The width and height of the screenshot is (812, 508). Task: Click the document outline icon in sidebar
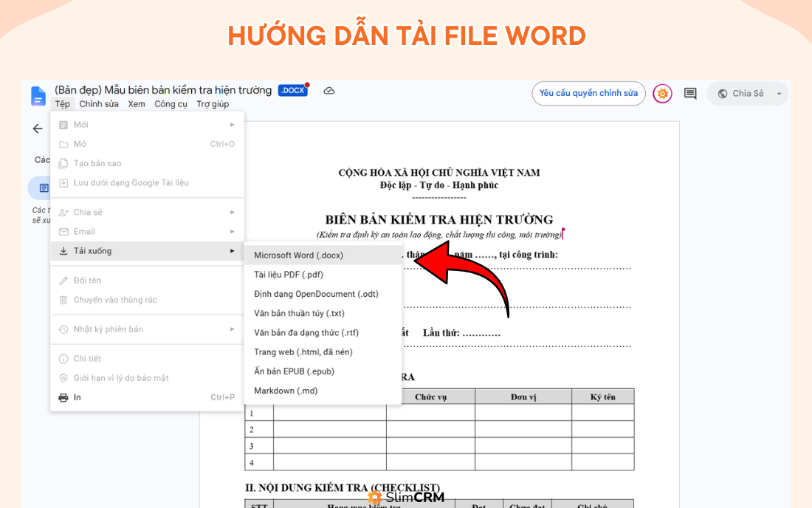coord(44,188)
